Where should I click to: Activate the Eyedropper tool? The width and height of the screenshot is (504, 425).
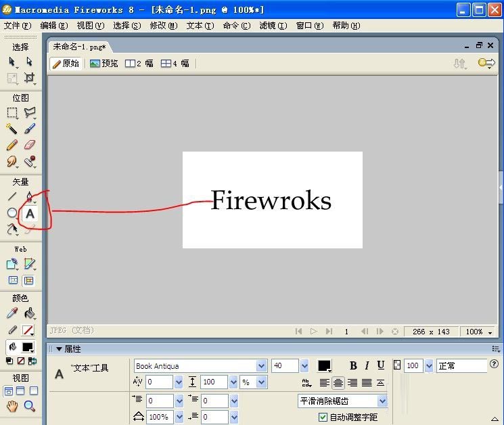(12, 313)
